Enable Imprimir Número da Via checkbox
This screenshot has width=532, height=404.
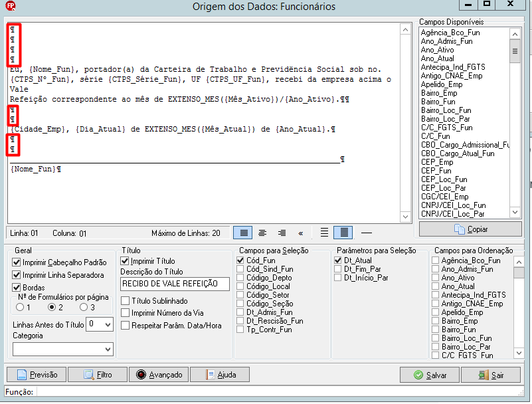[126, 313]
